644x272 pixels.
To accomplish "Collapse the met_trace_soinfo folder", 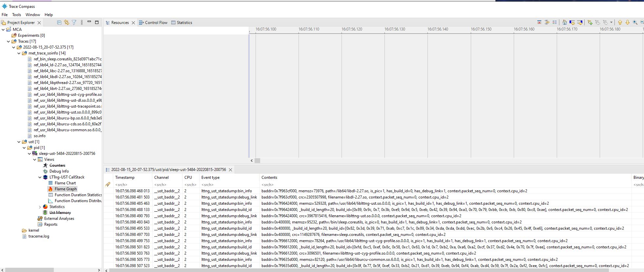I will [19, 53].
